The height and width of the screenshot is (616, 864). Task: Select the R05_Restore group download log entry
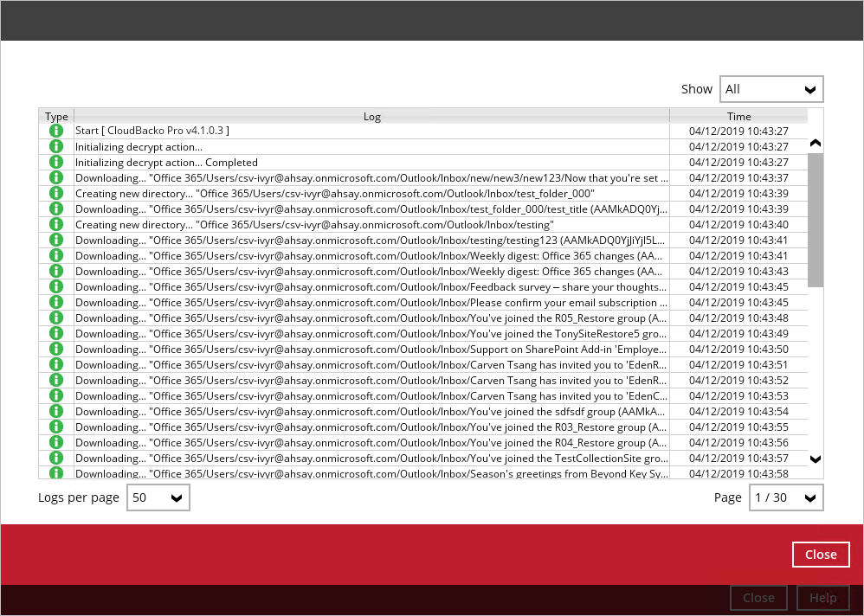pos(371,318)
